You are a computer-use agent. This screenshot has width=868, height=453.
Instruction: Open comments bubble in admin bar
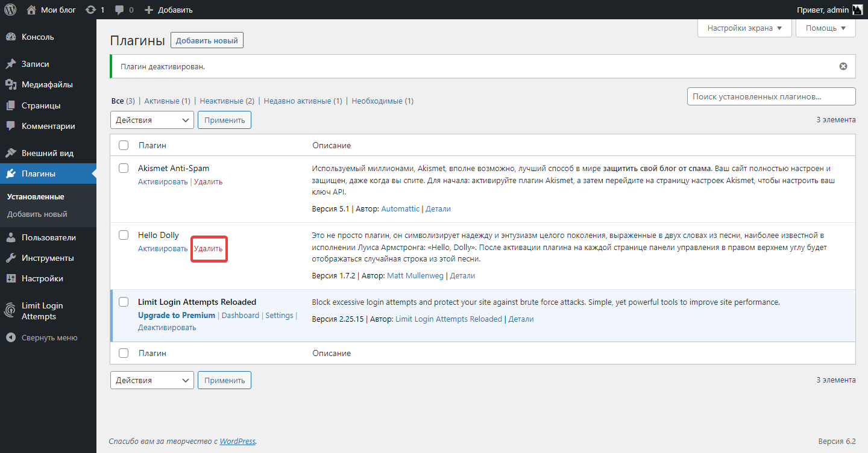point(124,10)
